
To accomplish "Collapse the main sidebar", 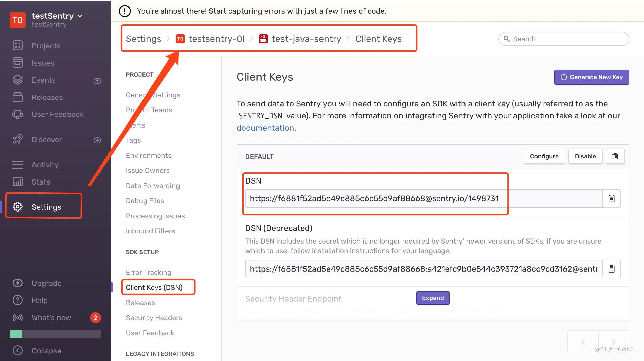I will point(46,351).
